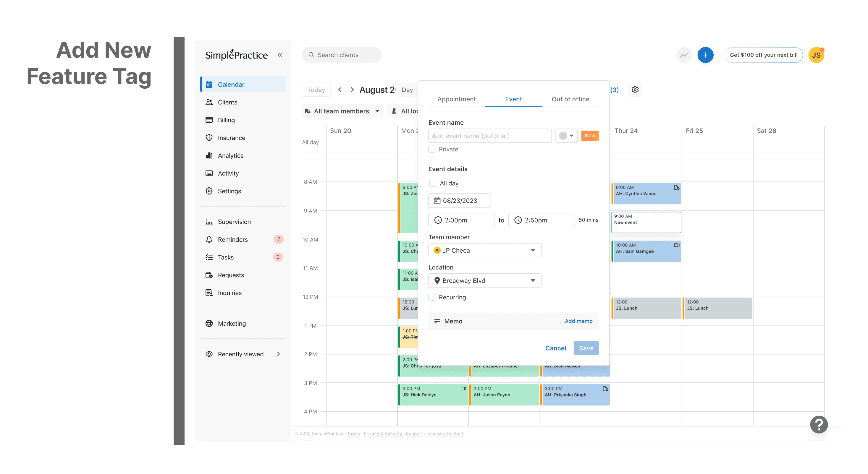Open the JP Checa team member dropdown
The image size is (868, 474).
click(484, 250)
